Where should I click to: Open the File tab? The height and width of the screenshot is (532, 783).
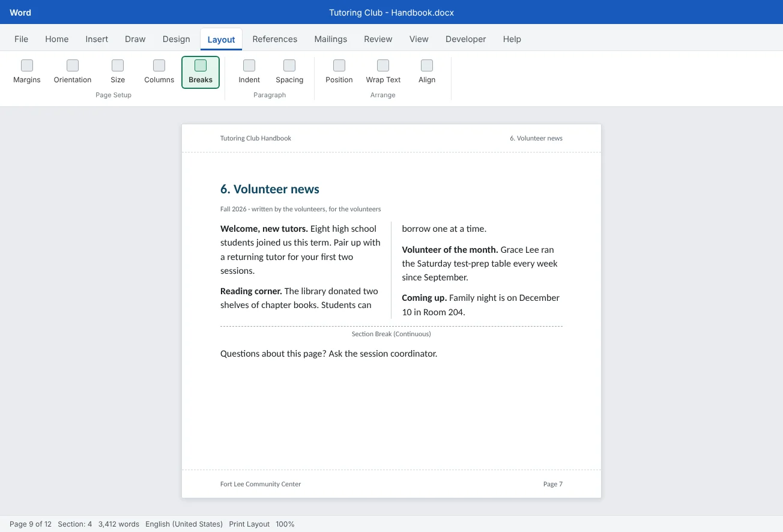(22, 39)
